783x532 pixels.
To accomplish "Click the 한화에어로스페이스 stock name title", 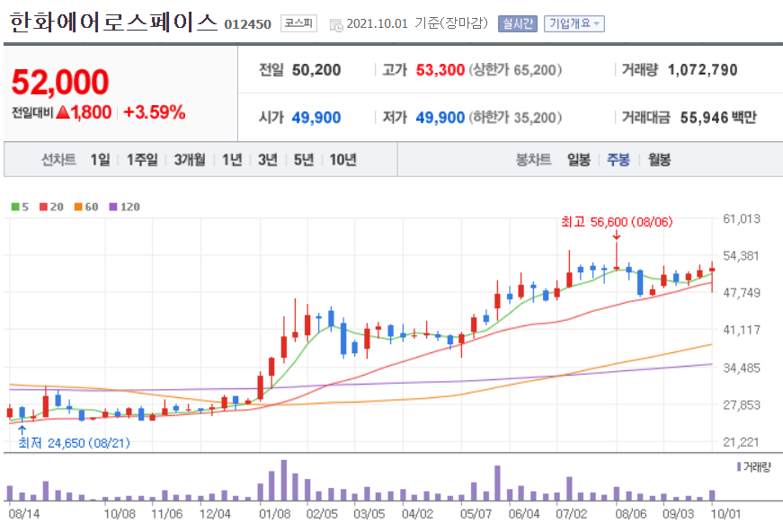I will click(113, 23).
